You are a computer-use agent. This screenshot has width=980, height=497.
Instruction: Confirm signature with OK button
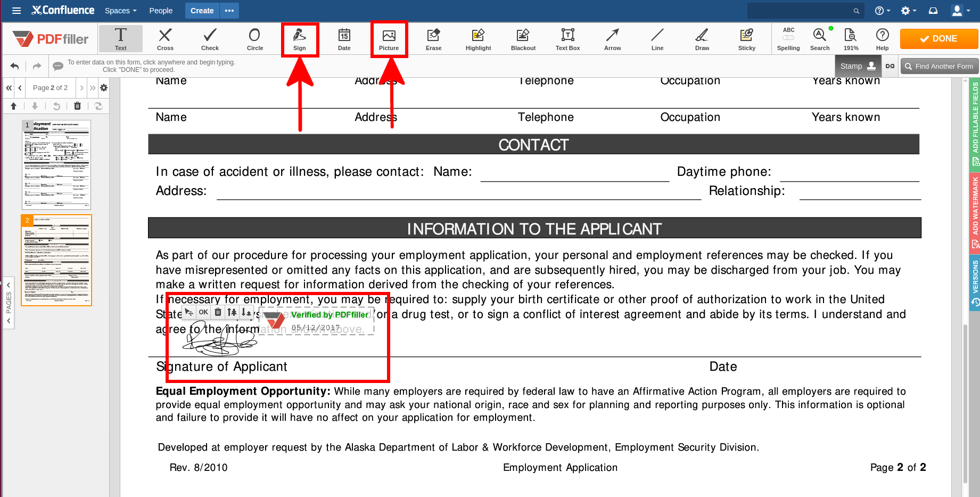203,312
